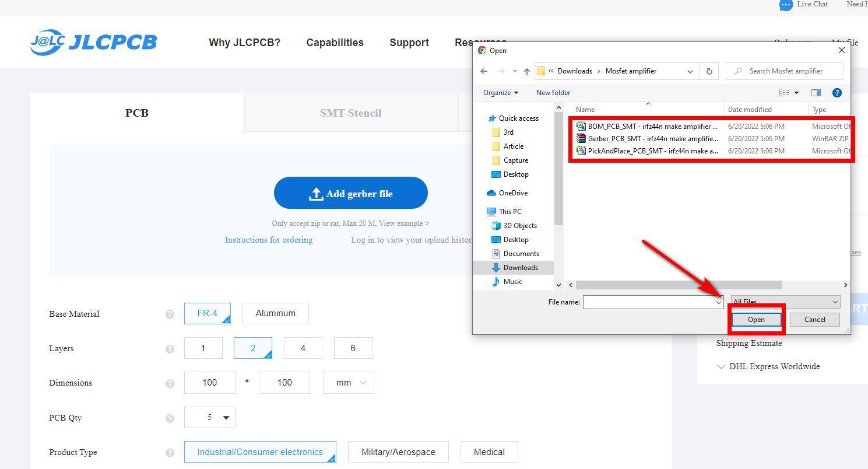Viewport: 868px width, 469px height.
Task: Click the navigation pane vertical scrollbar
Action: pyautogui.click(x=558, y=169)
